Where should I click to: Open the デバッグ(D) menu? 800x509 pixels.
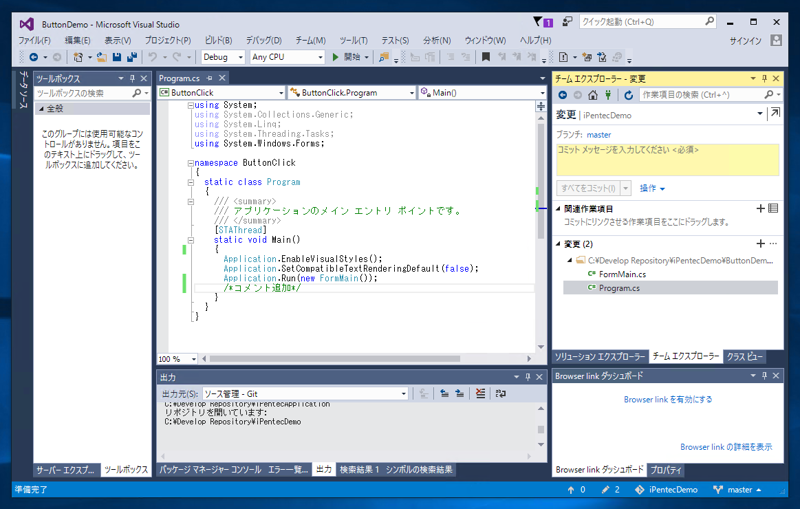click(264, 40)
